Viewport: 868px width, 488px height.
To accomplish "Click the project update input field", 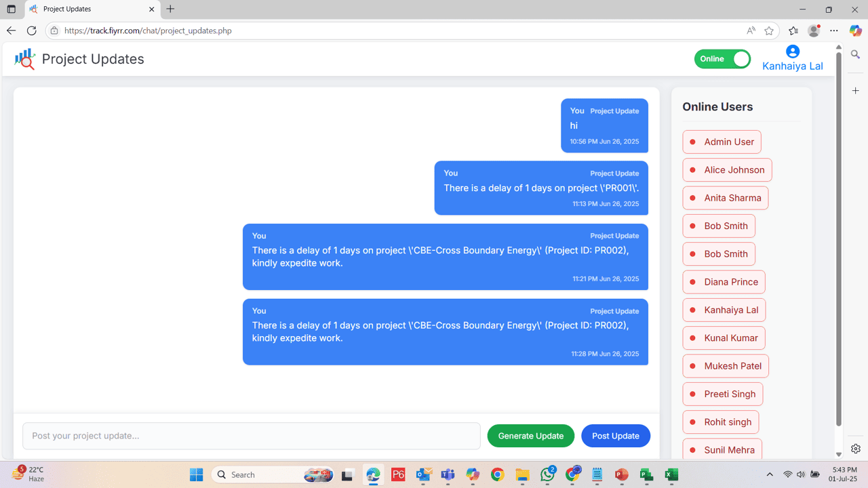I will point(251,436).
